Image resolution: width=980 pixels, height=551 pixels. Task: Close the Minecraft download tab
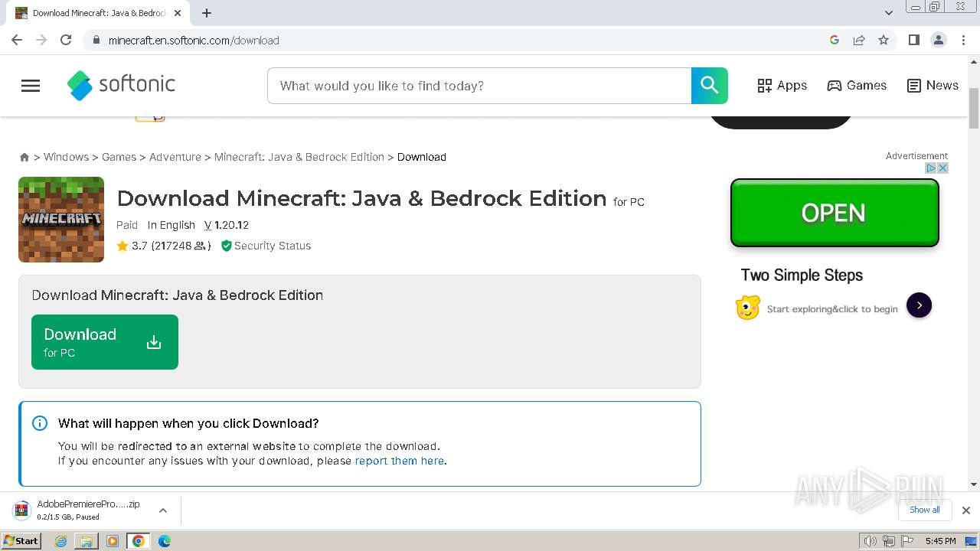(178, 13)
